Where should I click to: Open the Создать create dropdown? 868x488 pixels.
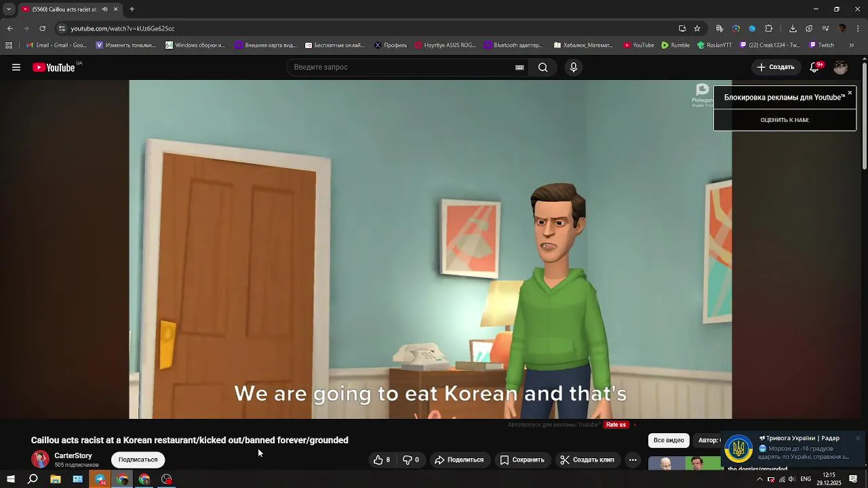point(776,67)
